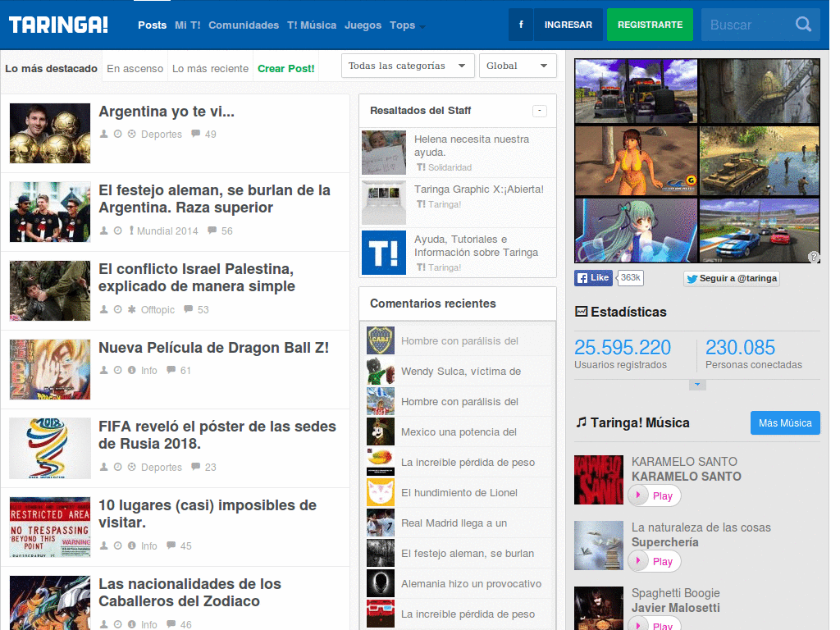Click the racing cars game thumbnail

coord(759,231)
